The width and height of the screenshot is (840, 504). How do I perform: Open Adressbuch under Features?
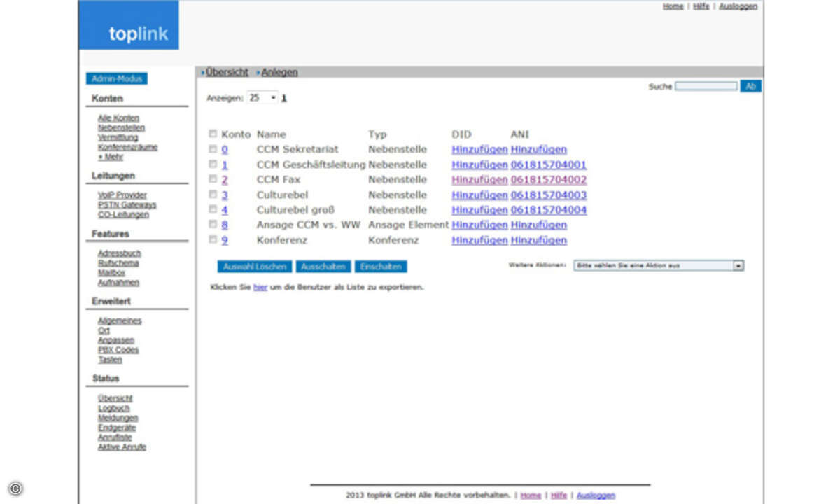pyautogui.click(x=119, y=253)
